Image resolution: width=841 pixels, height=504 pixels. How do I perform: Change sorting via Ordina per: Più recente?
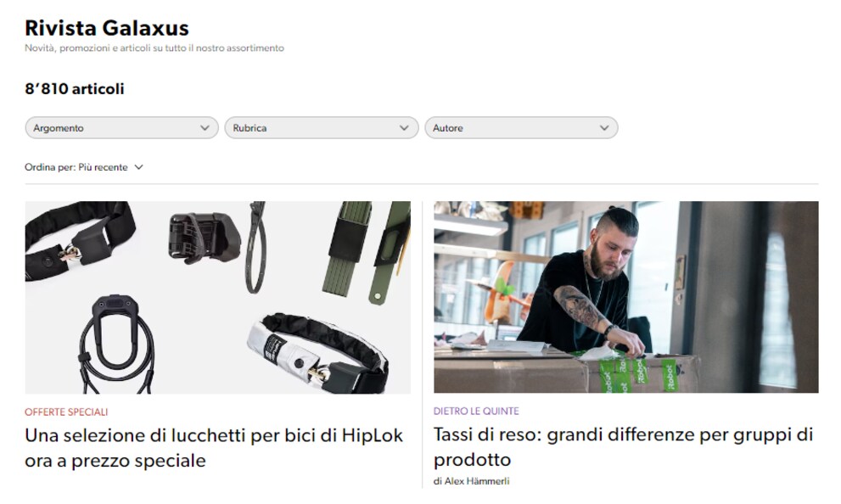(84, 167)
